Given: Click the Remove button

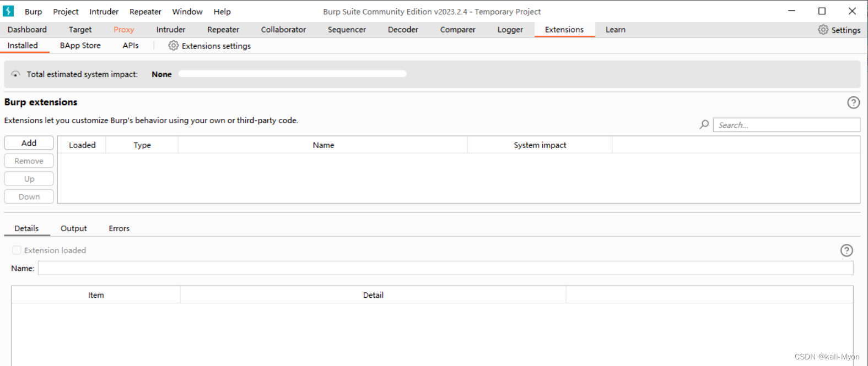Looking at the screenshot, I should [x=29, y=161].
